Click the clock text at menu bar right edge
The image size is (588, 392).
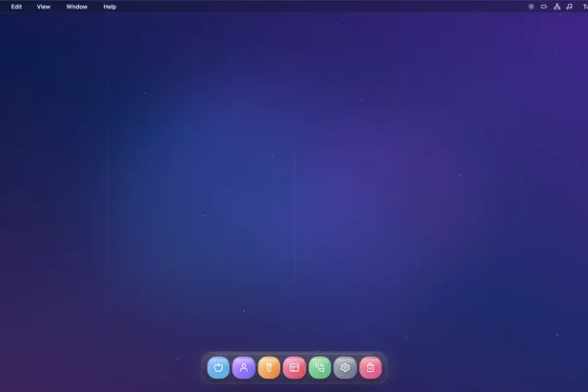(x=584, y=6)
